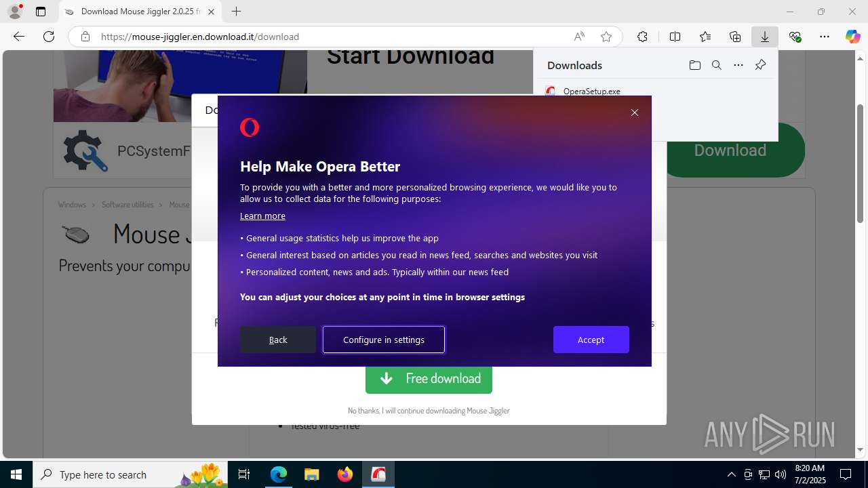Screen dimensions: 868x488
Task: Click the page vertical scrollbar thumb
Action: (860, 163)
